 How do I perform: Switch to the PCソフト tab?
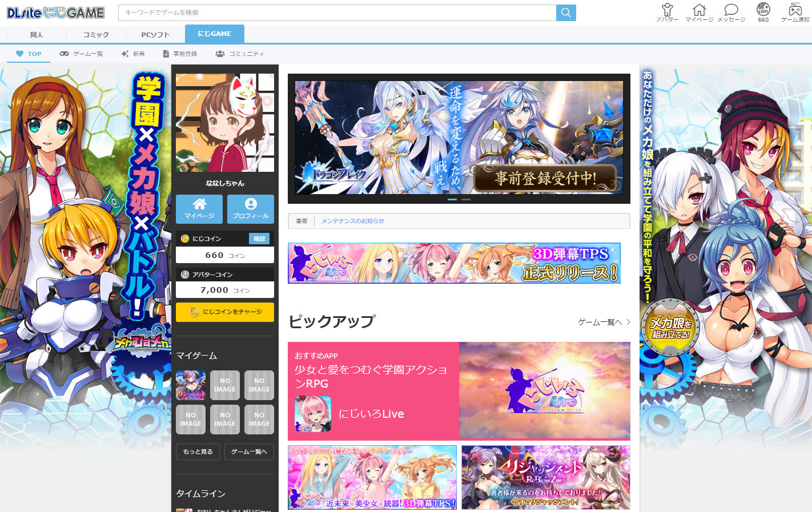coord(155,34)
